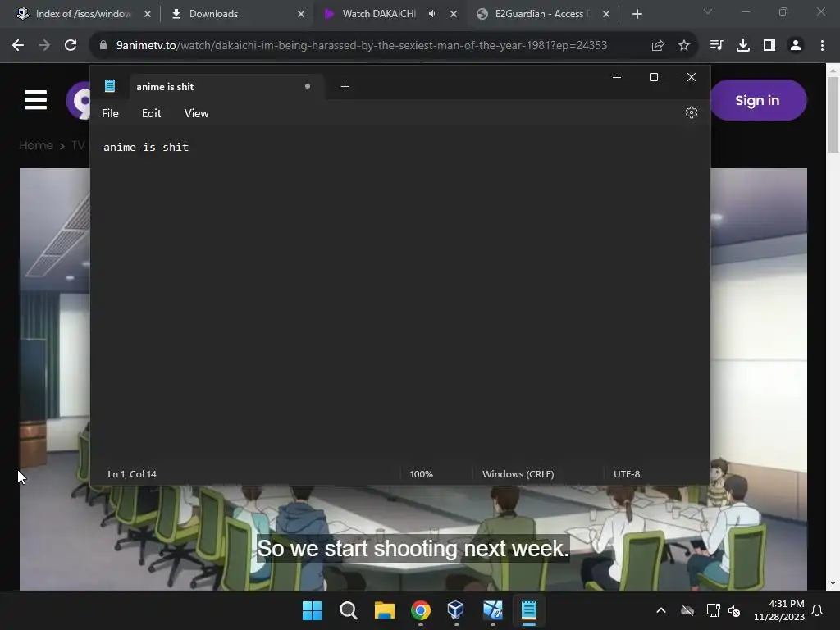
Task: Open Notepad settings gear icon
Action: [691, 112]
